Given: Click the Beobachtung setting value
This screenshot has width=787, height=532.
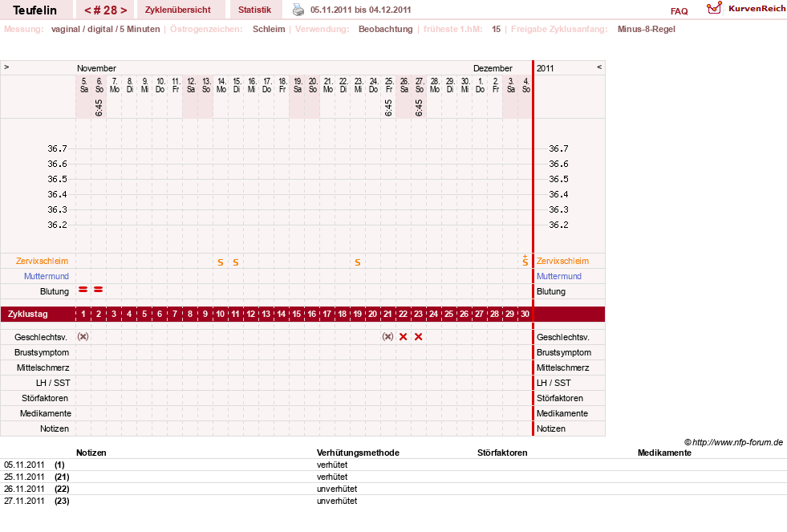Looking at the screenshot, I should (x=385, y=29).
